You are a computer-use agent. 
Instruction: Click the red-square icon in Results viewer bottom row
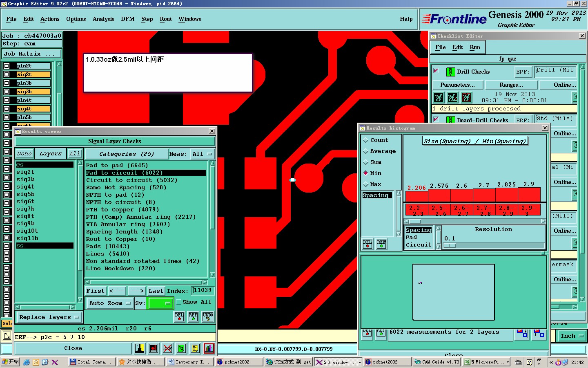[x=154, y=348]
